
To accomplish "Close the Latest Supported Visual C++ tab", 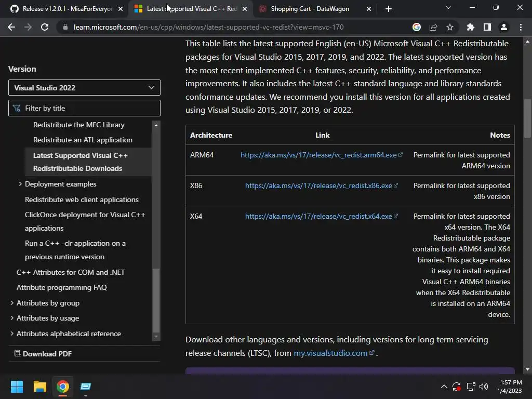I will tap(245, 9).
